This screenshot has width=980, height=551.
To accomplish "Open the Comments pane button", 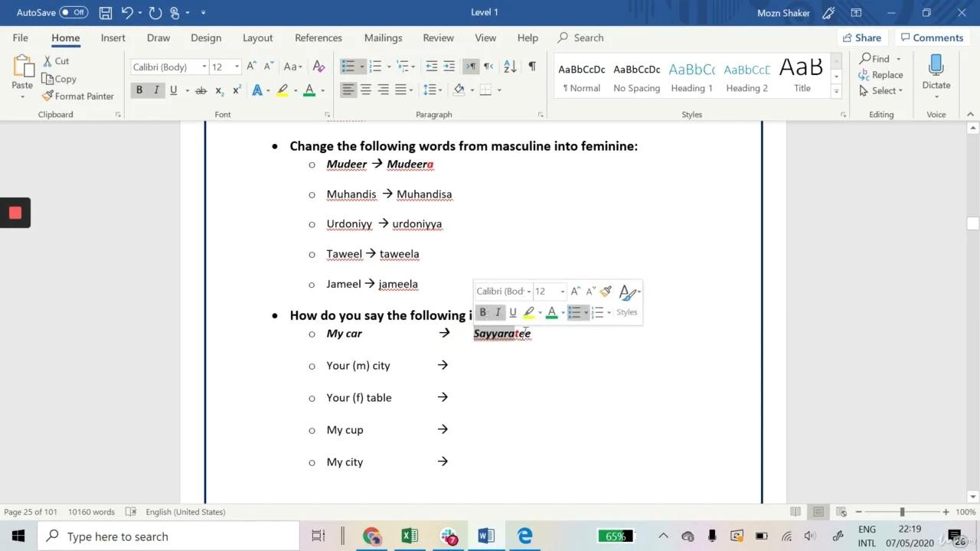I will click(932, 37).
